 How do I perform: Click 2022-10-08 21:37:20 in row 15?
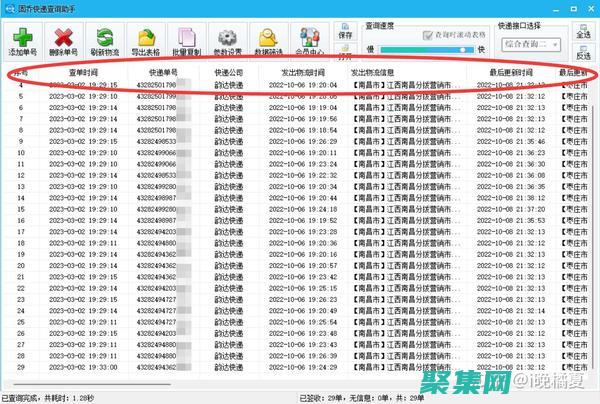coord(511,209)
